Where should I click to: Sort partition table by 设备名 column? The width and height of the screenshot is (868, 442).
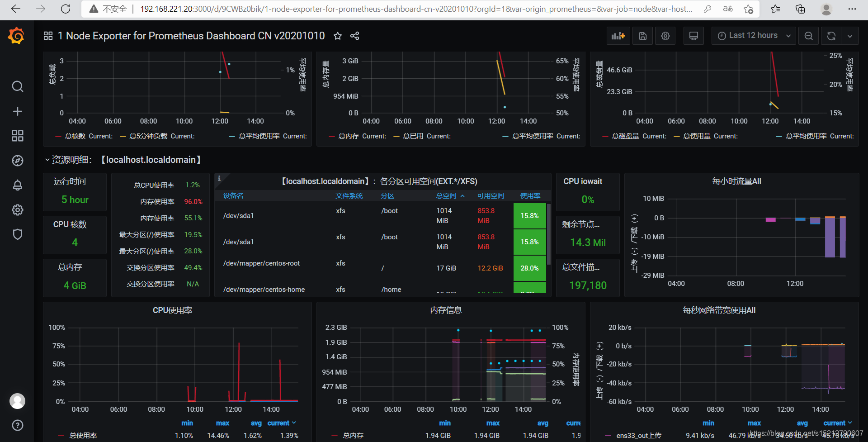(x=233, y=195)
